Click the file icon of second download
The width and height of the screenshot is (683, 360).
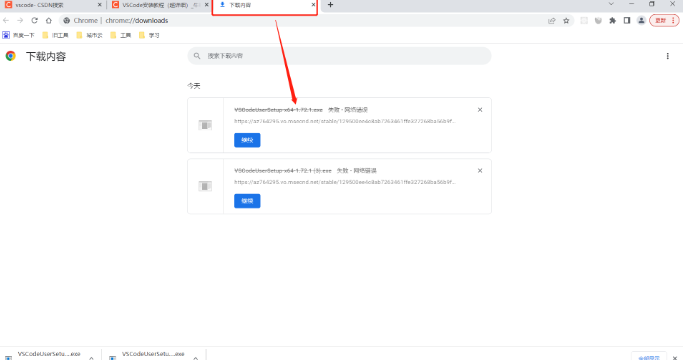205,186
